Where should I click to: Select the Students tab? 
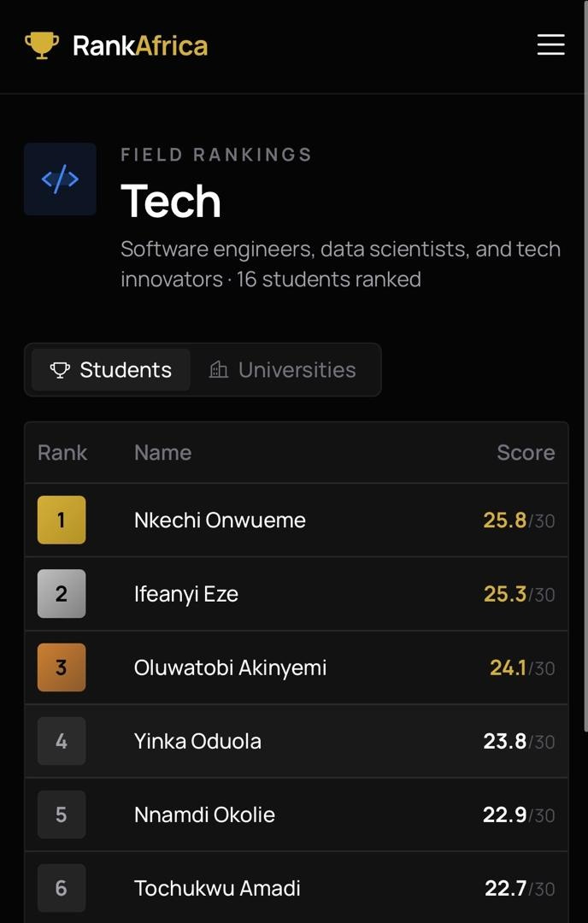click(110, 370)
